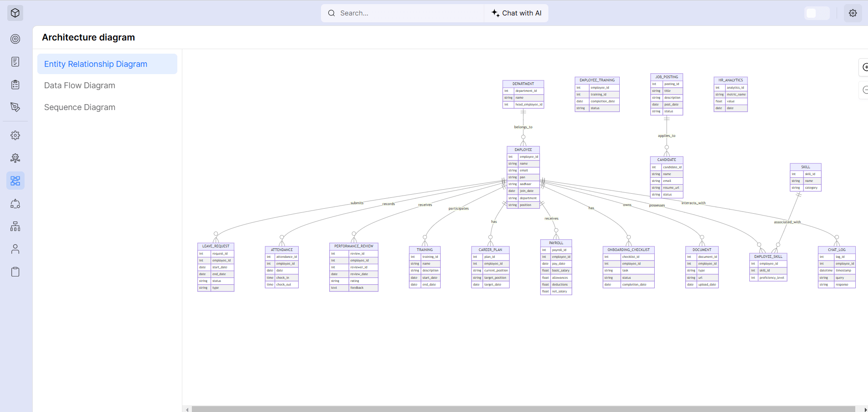This screenshot has width=868, height=412.
Task: Open the gear sidebar icon in left rail
Action: pos(15,136)
